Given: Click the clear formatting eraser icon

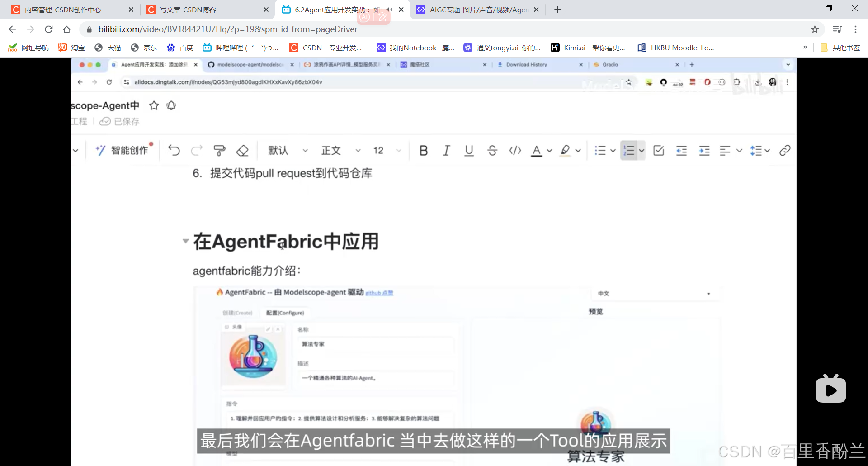Looking at the screenshot, I should 242,150.
